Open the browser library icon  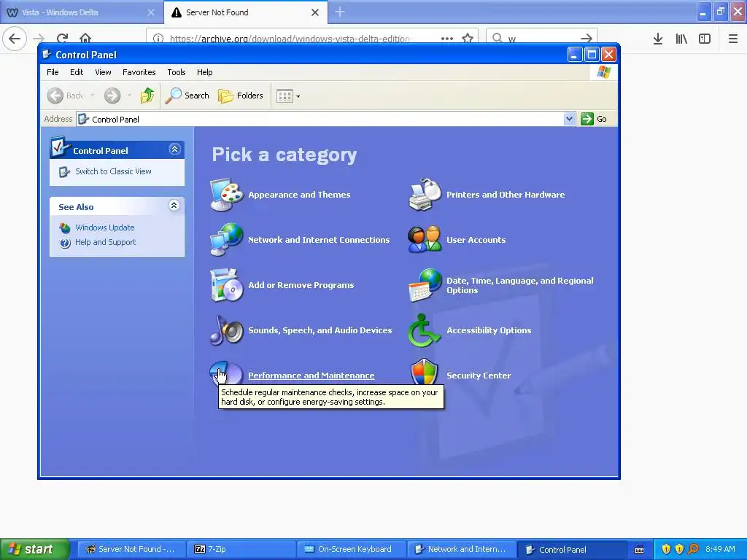coord(681,39)
